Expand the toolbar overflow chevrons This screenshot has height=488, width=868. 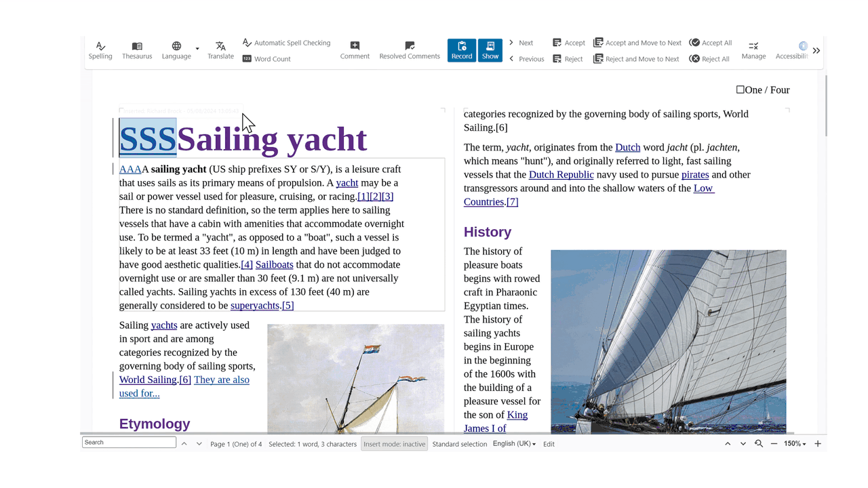point(816,51)
